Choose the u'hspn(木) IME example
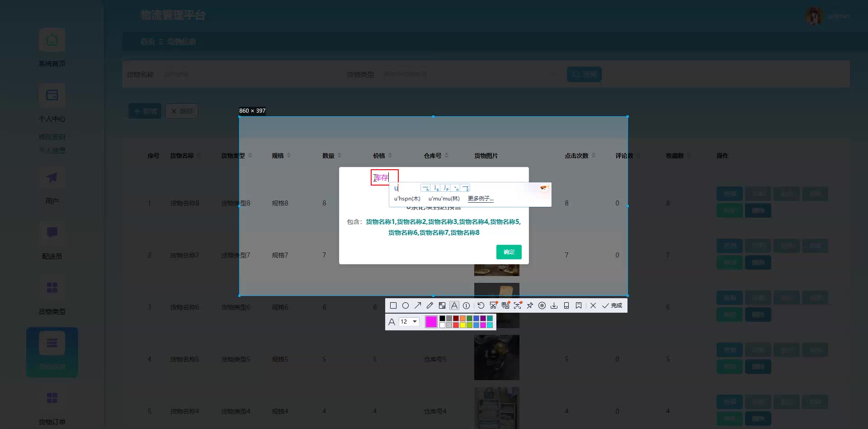868x429 pixels. [407, 199]
